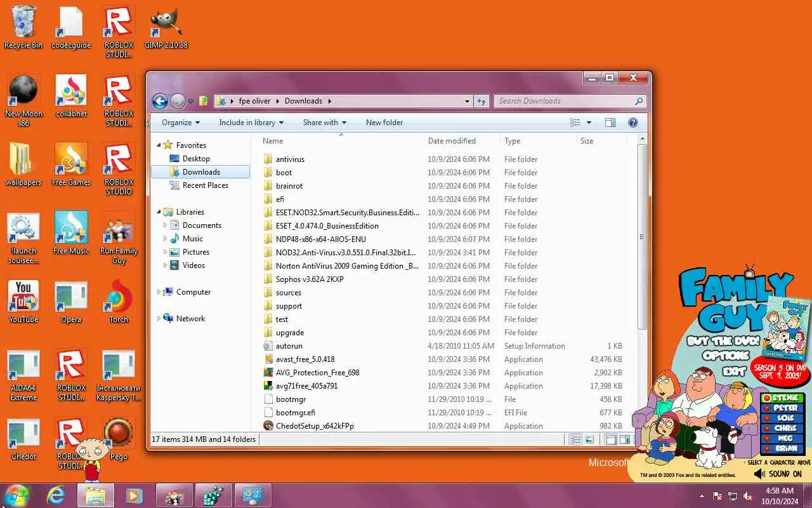
Task: Change view using the Explorer view icon
Action: (x=575, y=123)
